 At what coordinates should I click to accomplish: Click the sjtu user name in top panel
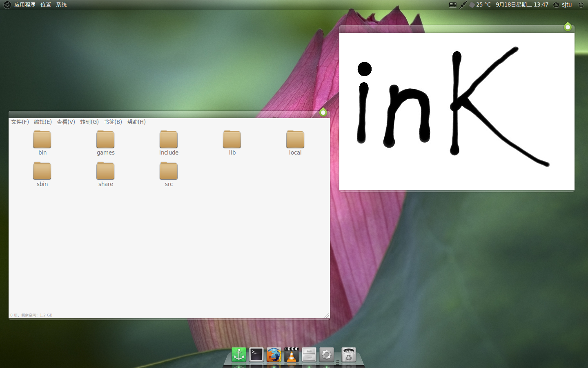[567, 5]
